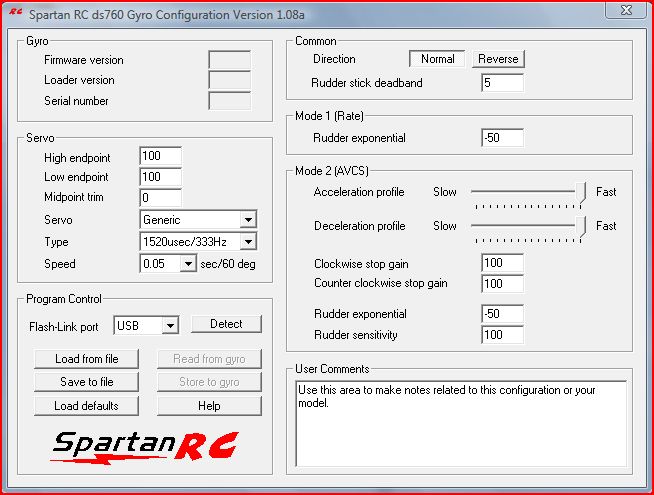The height and width of the screenshot is (495, 654).
Task: Click the 'Mode 2 (AVCS)' group title
Action: pyautogui.click(x=332, y=171)
